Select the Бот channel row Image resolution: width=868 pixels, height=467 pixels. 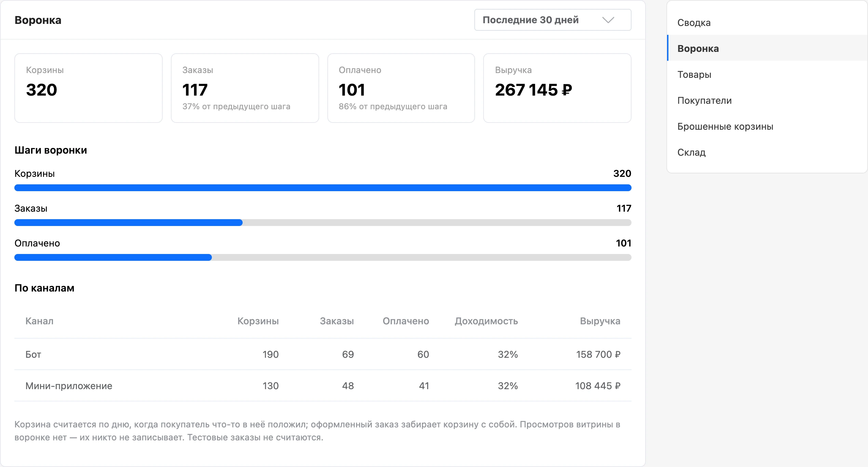pos(323,354)
